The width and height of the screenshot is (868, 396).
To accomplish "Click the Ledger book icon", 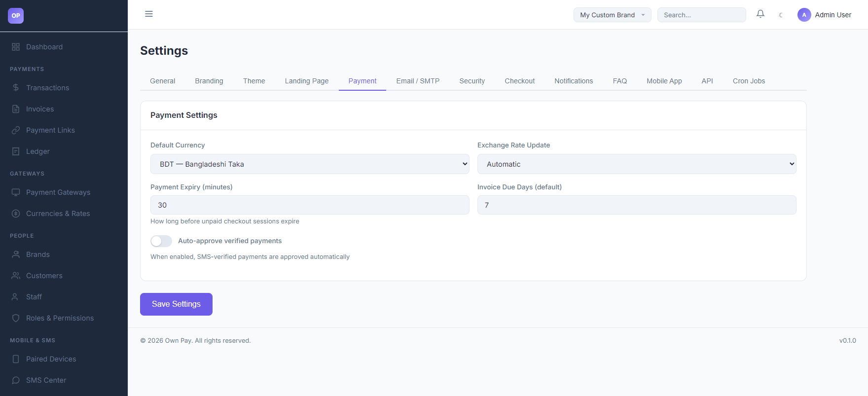I will tap(16, 151).
